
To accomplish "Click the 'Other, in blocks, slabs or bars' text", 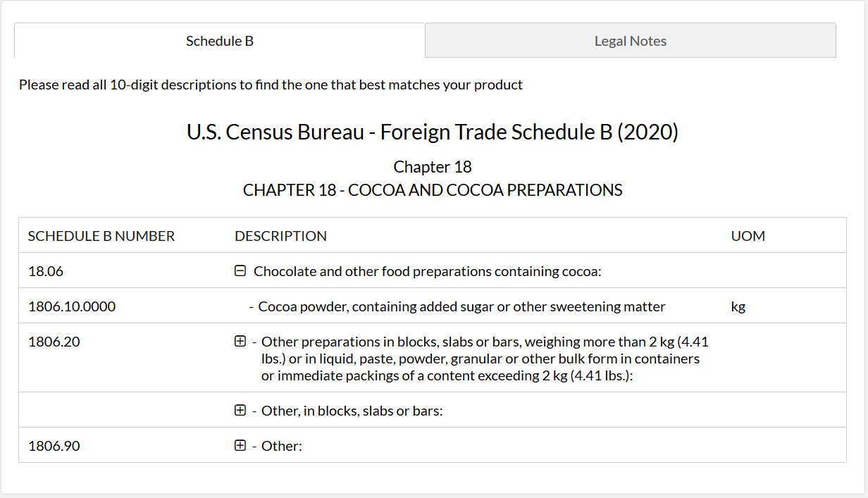I will 352,411.
